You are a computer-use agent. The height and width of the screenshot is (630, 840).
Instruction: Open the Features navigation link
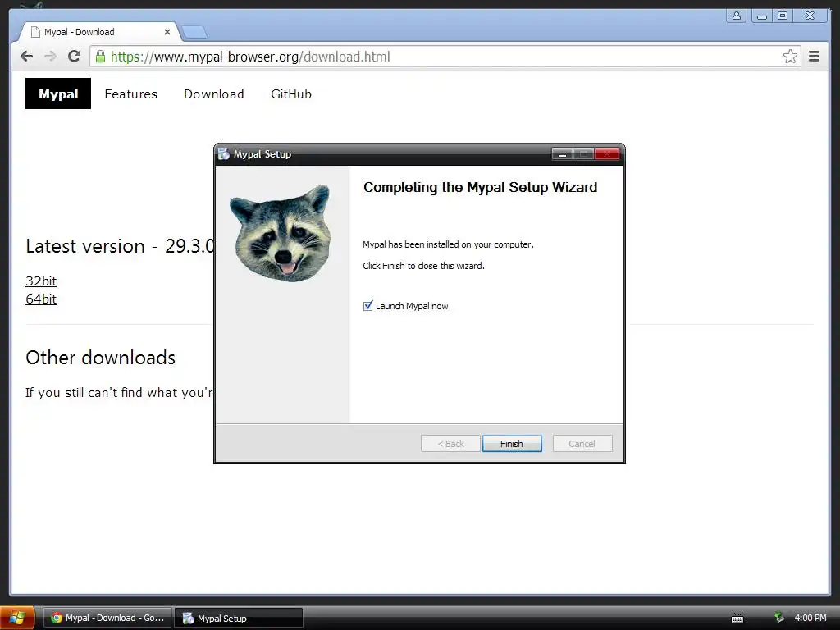[130, 94]
